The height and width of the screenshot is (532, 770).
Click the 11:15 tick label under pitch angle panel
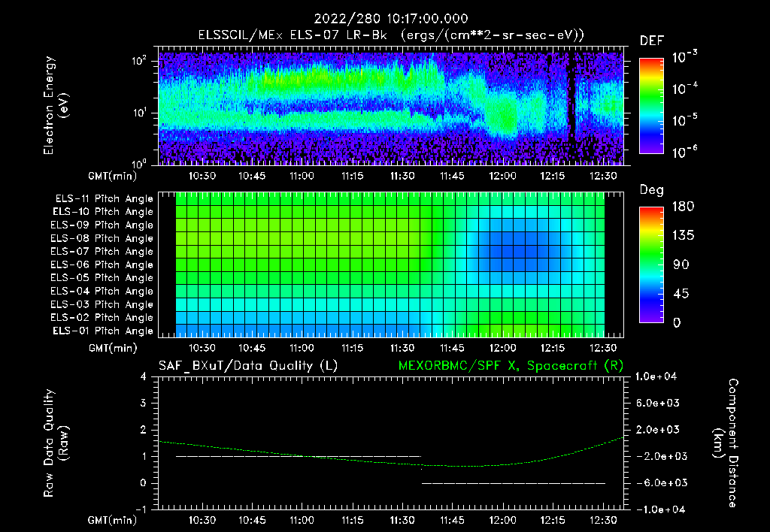[352, 349]
